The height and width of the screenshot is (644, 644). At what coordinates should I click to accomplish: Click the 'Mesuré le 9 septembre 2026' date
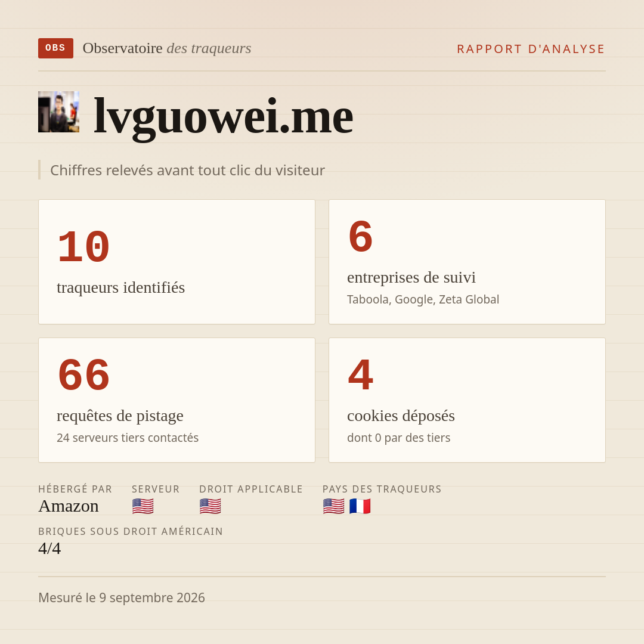click(122, 597)
